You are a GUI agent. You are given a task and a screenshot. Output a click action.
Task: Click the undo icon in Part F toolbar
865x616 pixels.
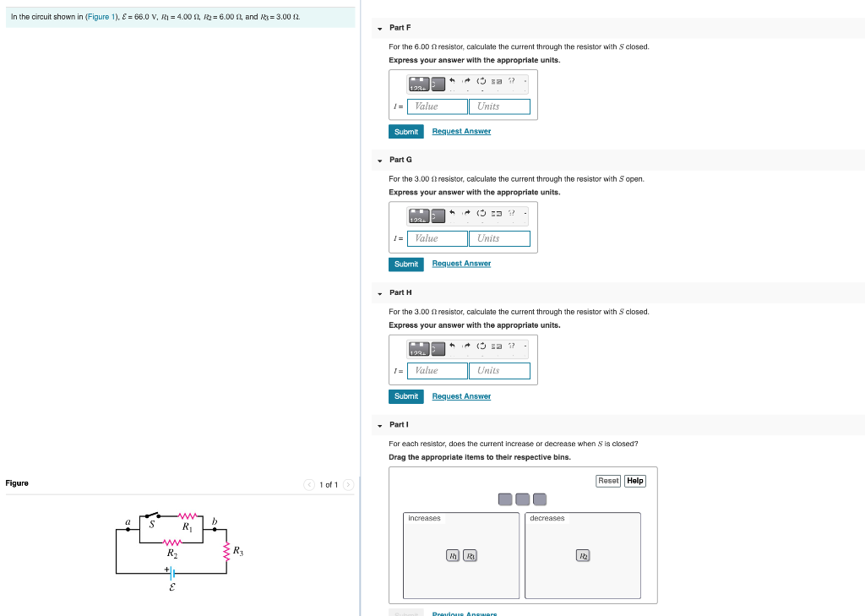tap(452, 81)
